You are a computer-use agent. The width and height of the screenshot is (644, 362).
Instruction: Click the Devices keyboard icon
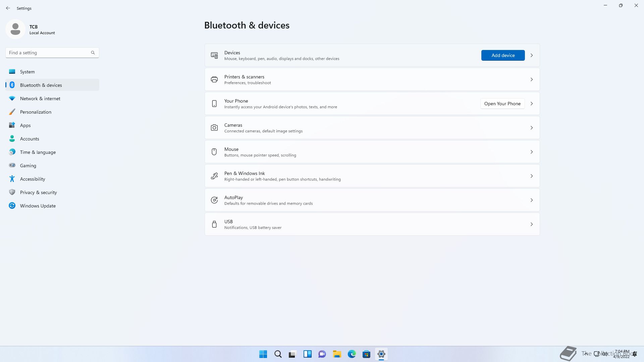click(214, 55)
